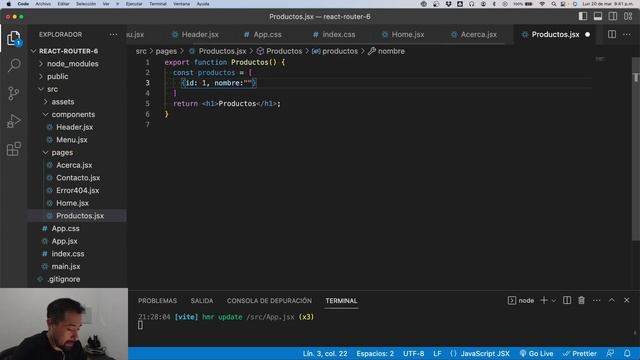Open Acerca.jsx in file explorer tree
The image size is (640, 360).
74,165
